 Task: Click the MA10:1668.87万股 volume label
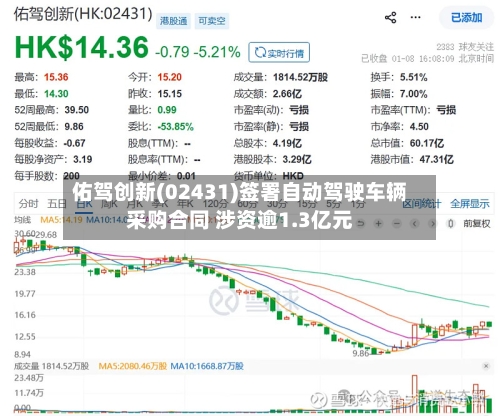pos(207,366)
